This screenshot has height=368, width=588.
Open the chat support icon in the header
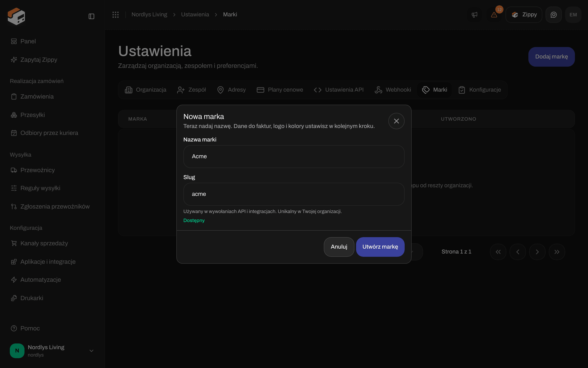point(553,15)
